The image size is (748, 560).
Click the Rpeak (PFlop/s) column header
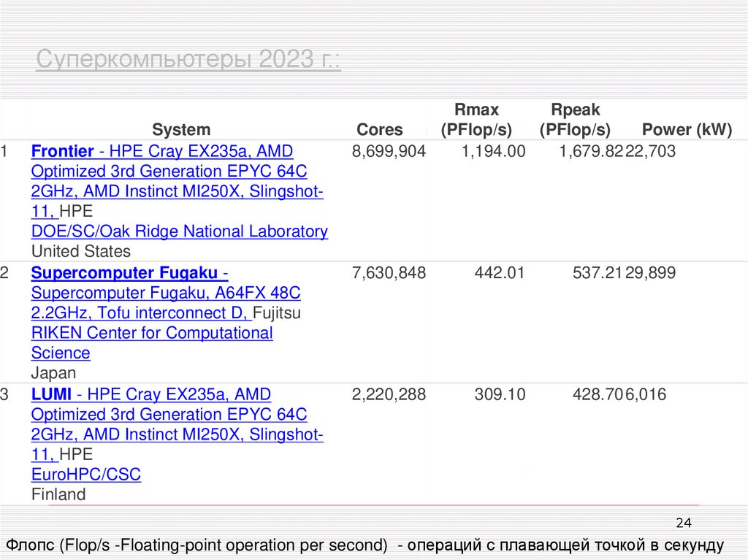(575, 119)
